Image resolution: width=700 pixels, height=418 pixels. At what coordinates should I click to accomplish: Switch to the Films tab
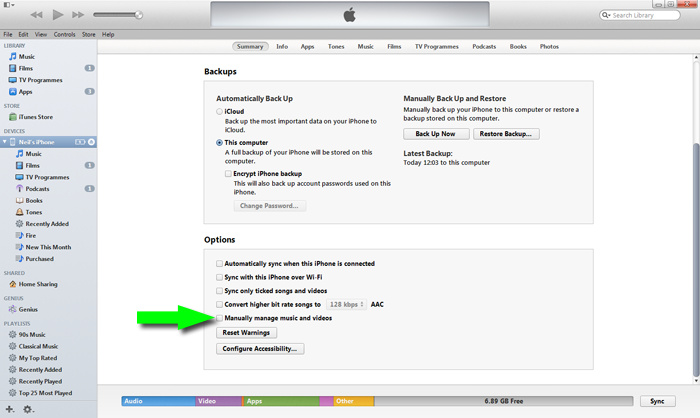pyautogui.click(x=394, y=46)
